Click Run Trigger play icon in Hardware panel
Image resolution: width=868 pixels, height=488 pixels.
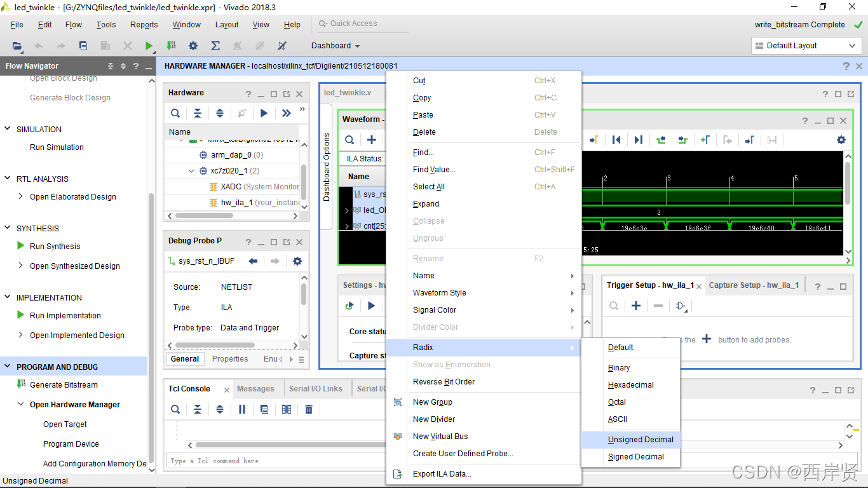(x=264, y=113)
